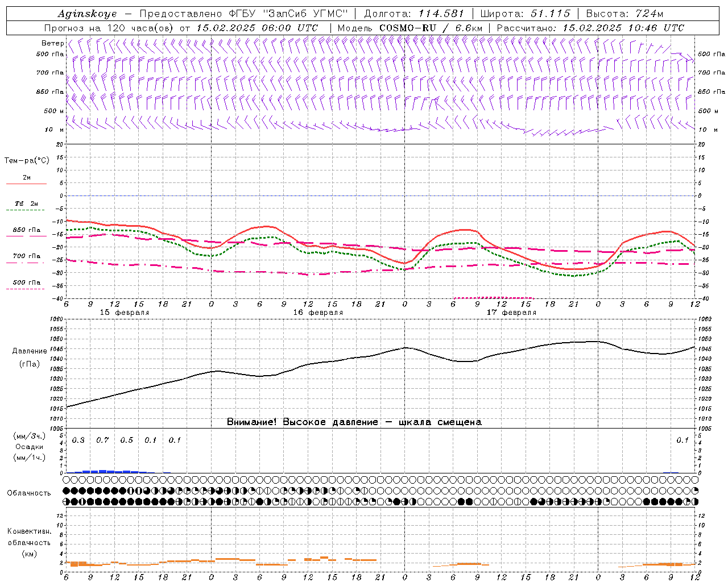Click the Давление pressure chart label
The width and height of the screenshot is (728, 582).
tap(30, 351)
